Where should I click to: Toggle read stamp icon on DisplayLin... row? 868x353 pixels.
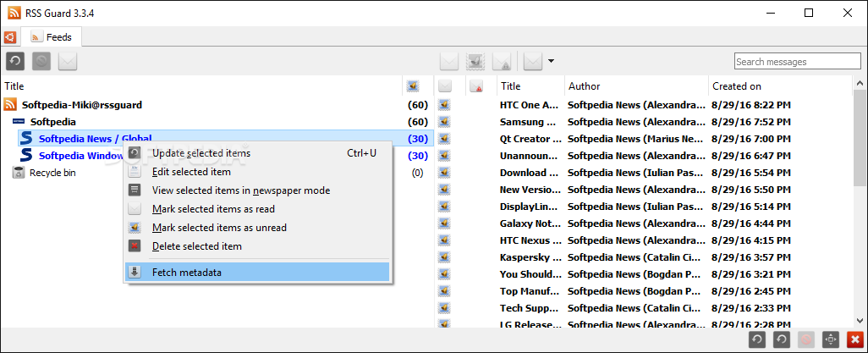tap(442, 207)
